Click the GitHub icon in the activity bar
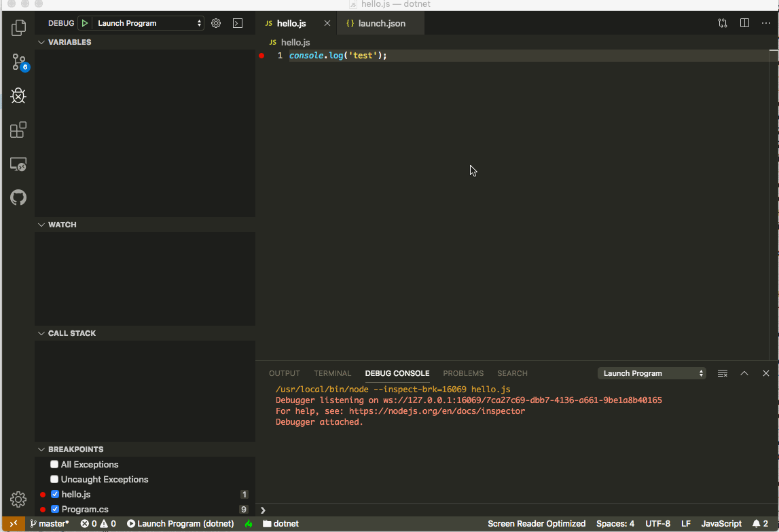779x532 pixels. point(18,197)
